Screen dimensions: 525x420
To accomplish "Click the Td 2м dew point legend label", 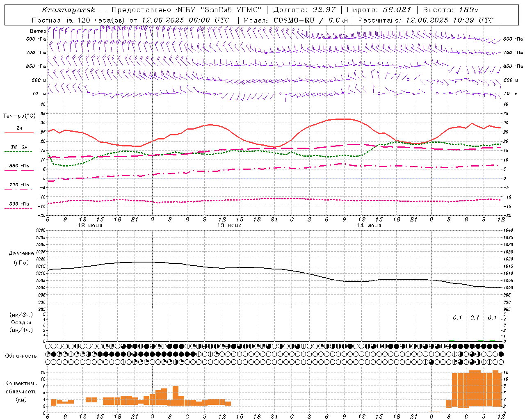I will (19, 147).
